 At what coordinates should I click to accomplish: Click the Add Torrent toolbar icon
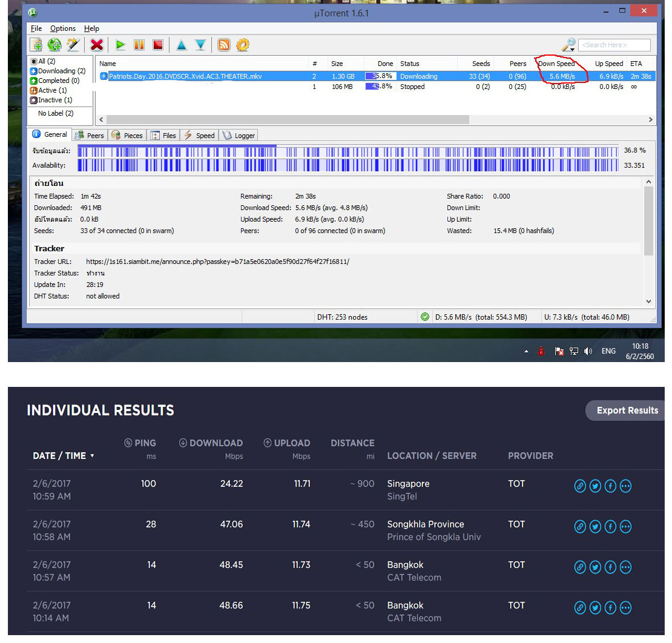(x=36, y=45)
